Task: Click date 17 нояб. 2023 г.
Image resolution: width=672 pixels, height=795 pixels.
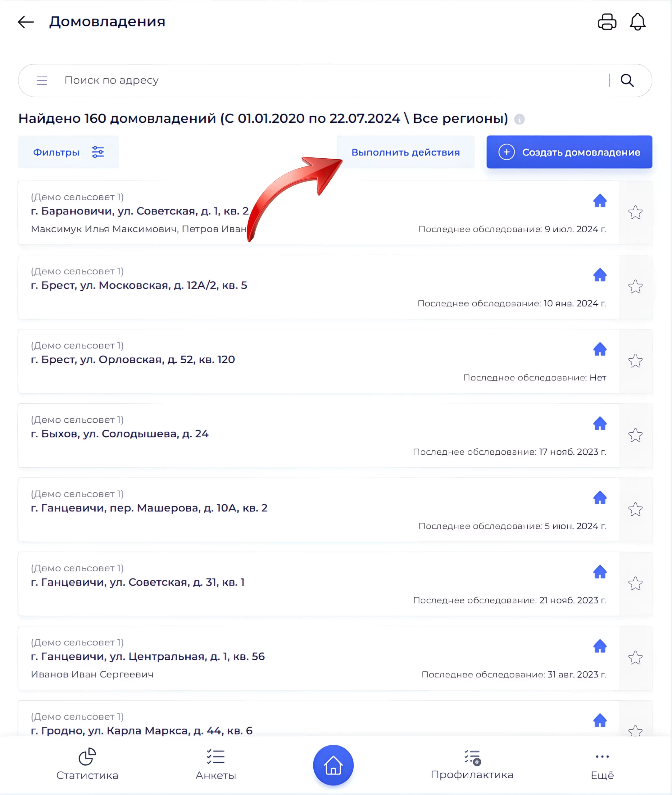Action: tap(573, 452)
